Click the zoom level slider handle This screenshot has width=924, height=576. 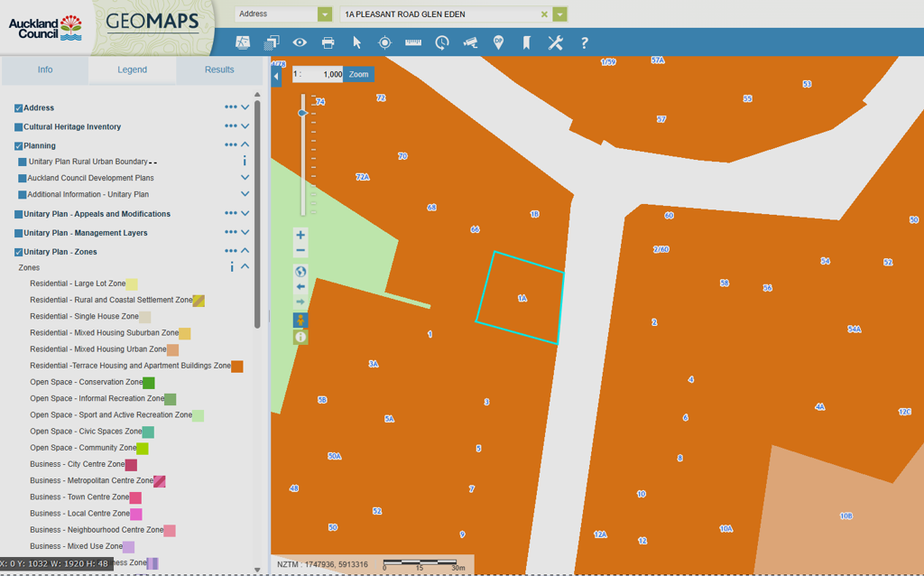pos(302,113)
